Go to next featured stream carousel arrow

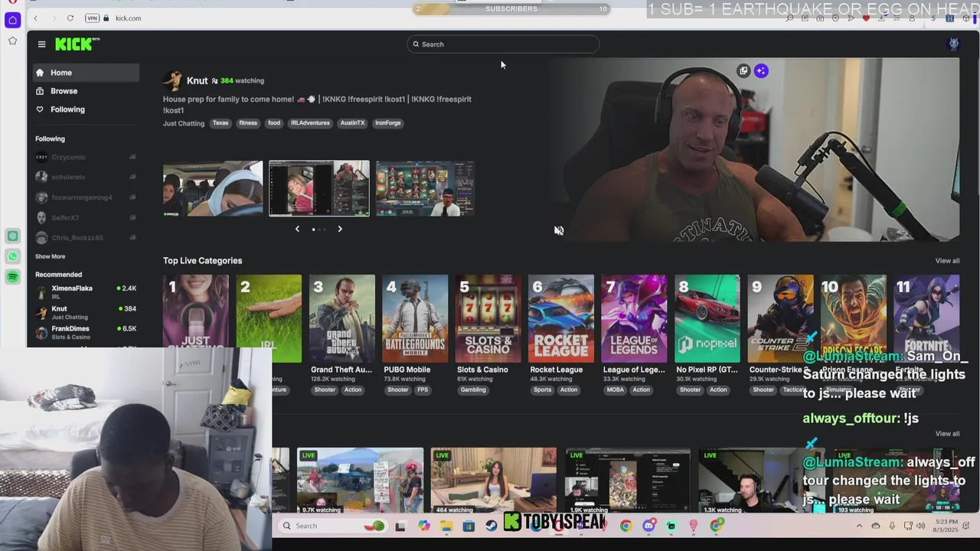click(x=340, y=229)
